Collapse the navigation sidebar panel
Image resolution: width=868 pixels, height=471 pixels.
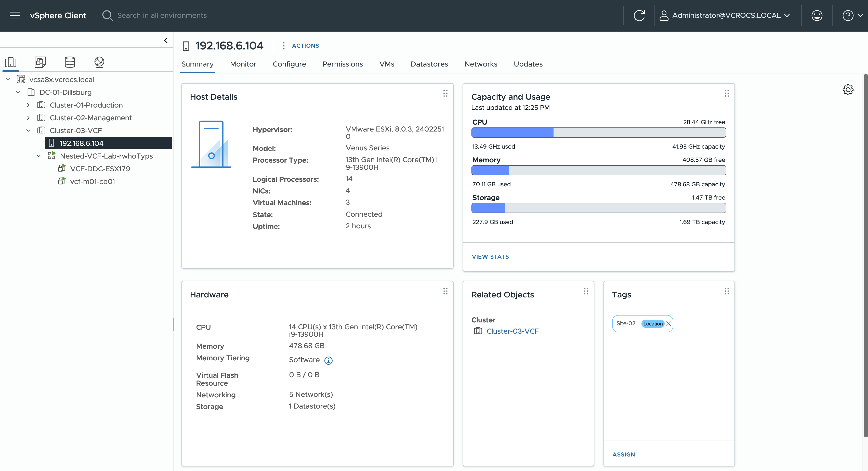point(166,40)
